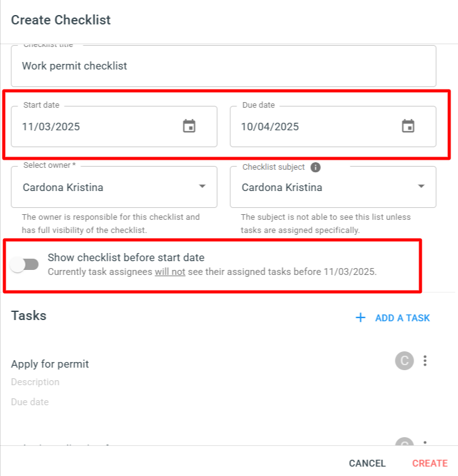
Task: Click the Start date value 11/03/2025
Action: point(51,127)
